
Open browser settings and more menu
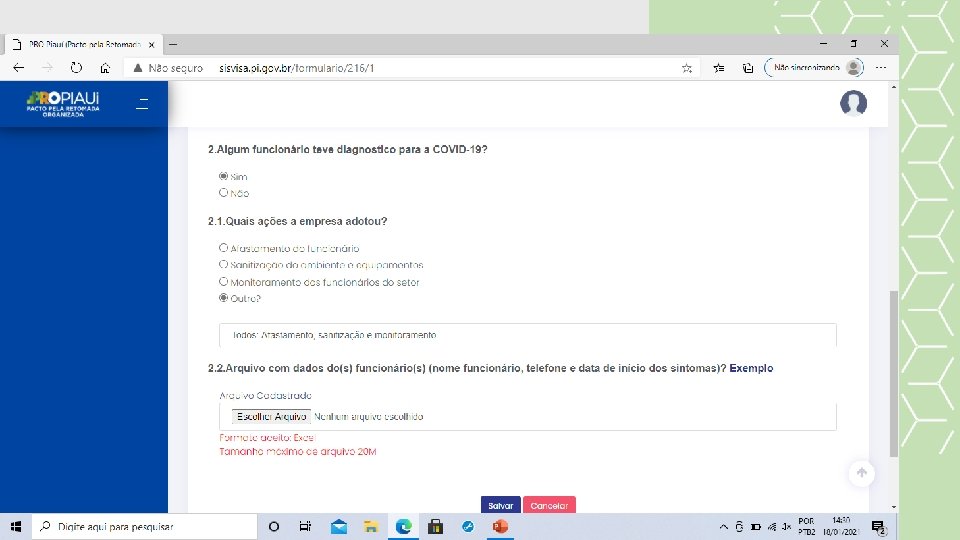pyautogui.click(x=881, y=67)
